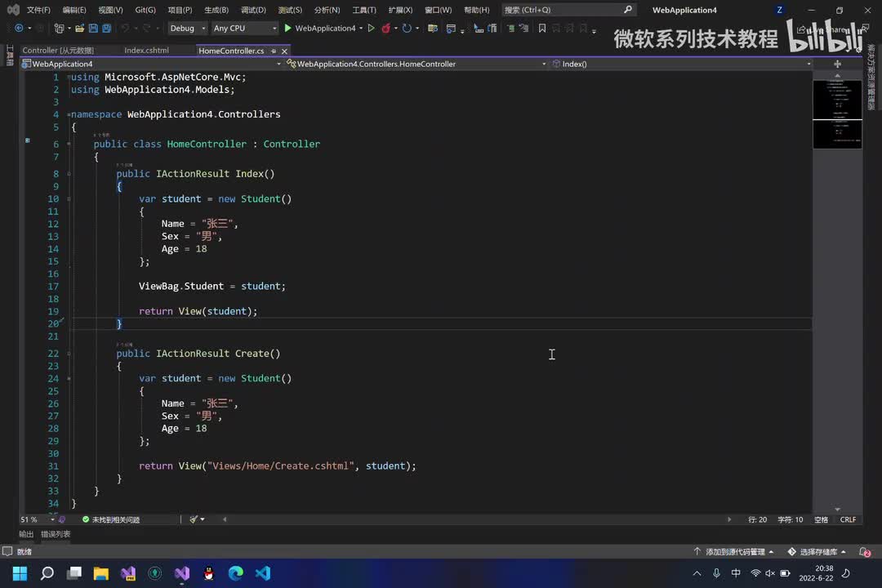
Task: Click the split editor icon above the scrollbar
Action: tap(838, 65)
